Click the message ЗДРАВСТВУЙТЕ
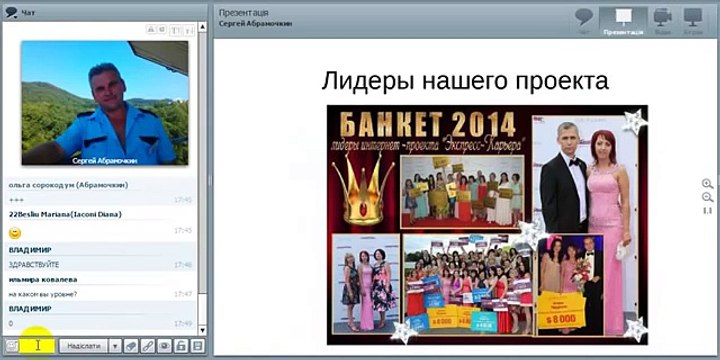This screenshot has width=720, height=360. point(34,265)
